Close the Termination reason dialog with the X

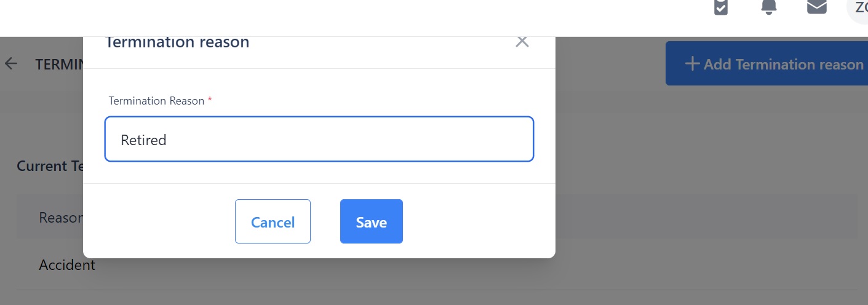522,42
